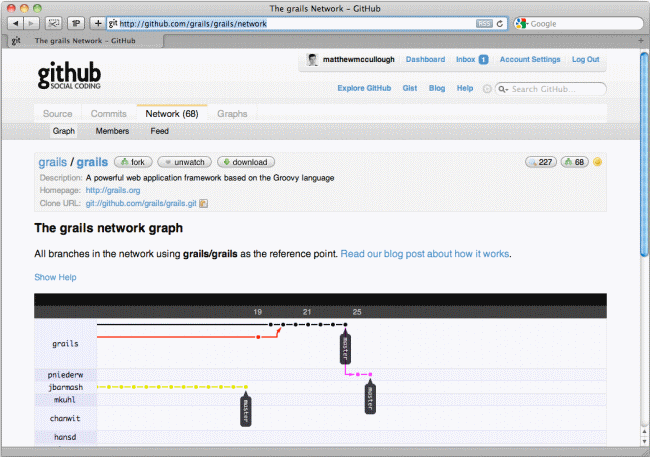Open new tab with plus at tab bar end
650x457 pixels.
[640, 41]
